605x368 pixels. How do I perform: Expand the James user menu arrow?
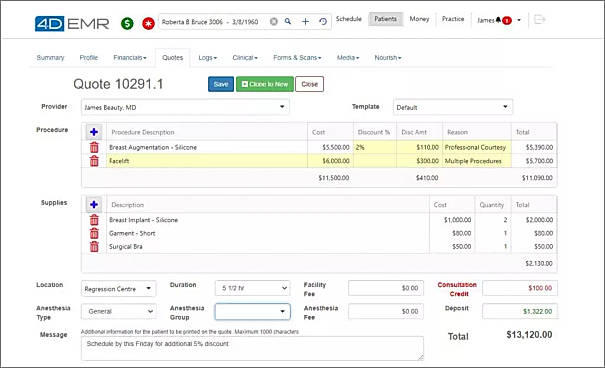coord(519,20)
